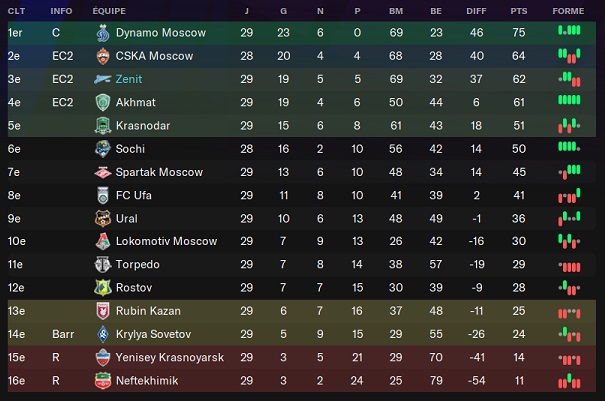This screenshot has width=605, height=401.
Task: Click the Rostov club badge
Action: point(101,288)
